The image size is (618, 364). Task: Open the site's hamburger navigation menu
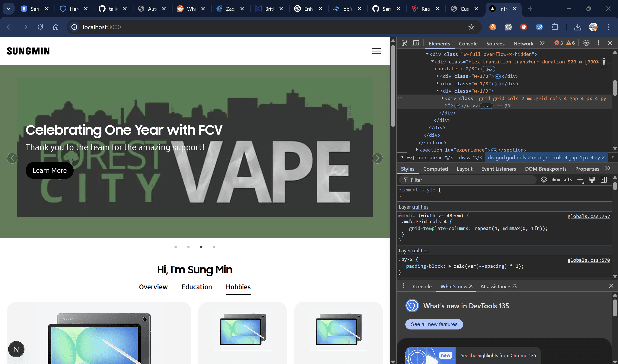376,51
